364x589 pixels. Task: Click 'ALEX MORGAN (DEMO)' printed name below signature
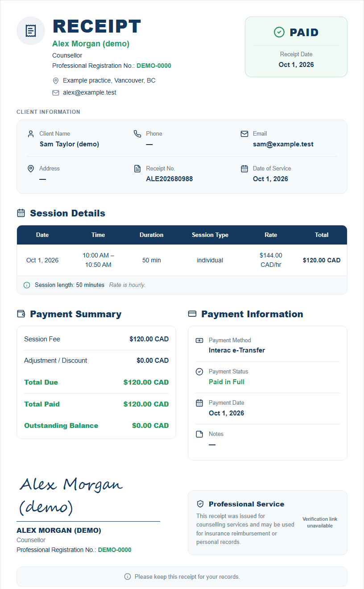[x=59, y=531]
